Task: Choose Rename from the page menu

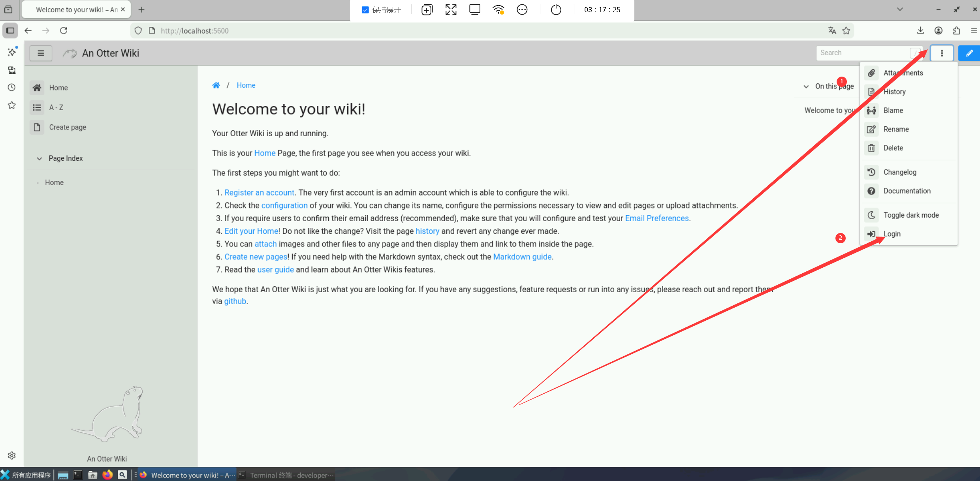Action: 896,129
